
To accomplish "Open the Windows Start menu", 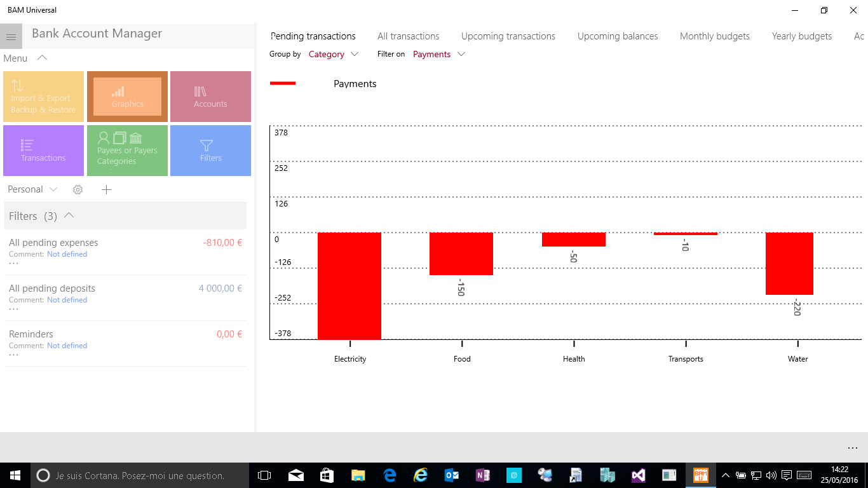I will [15, 475].
